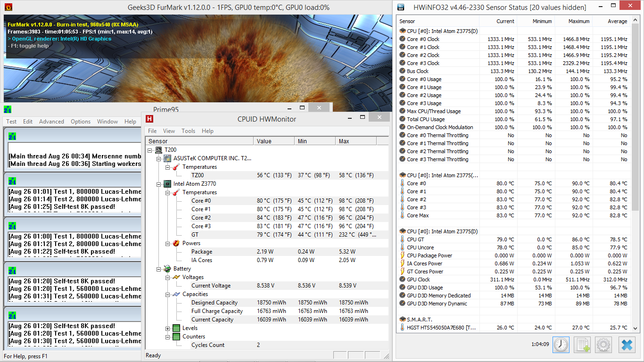Click the Min column header in HWMonitor
This screenshot has height=362, width=644.
(315, 141)
